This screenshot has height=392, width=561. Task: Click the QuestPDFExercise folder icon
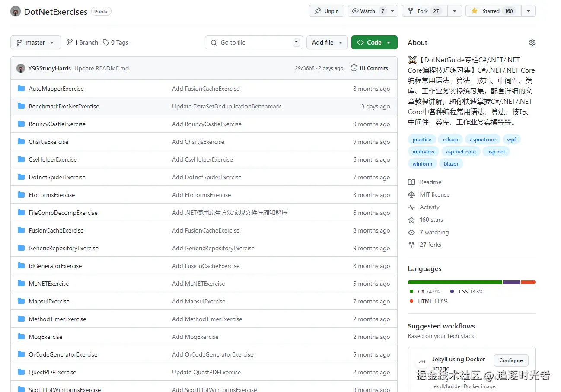21,372
